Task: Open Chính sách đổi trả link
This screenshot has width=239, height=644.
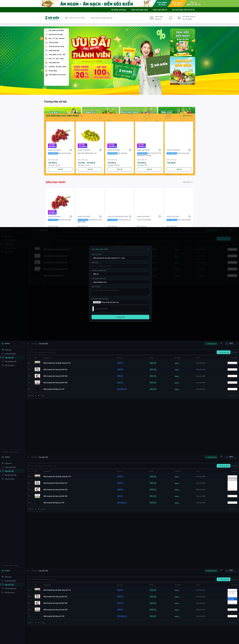Action: click(160, 10)
